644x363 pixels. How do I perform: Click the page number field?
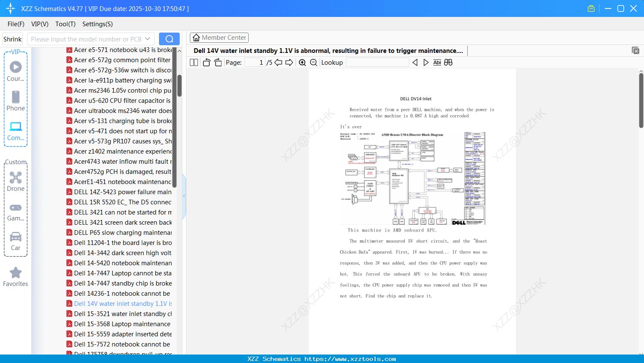[255, 63]
